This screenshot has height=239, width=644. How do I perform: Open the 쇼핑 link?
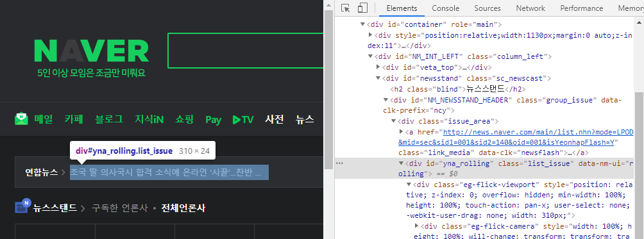(184, 119)
